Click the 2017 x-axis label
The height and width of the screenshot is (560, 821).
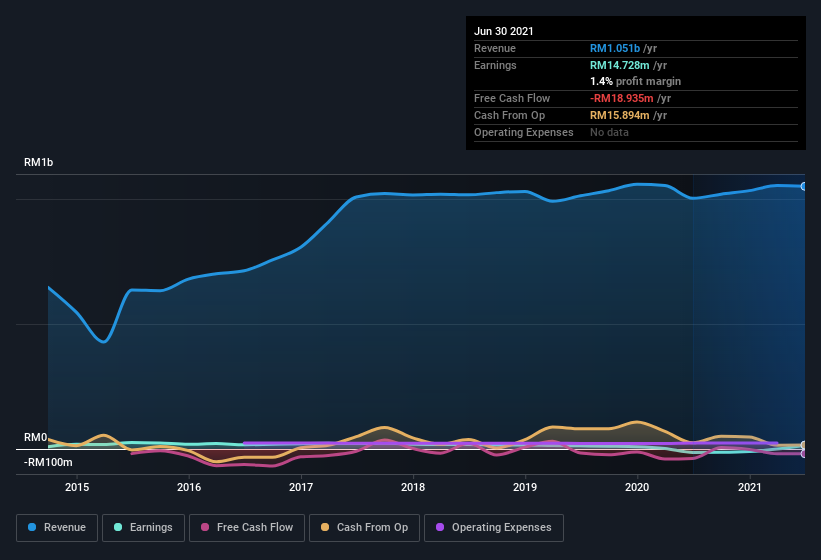(x=301, y=487)
